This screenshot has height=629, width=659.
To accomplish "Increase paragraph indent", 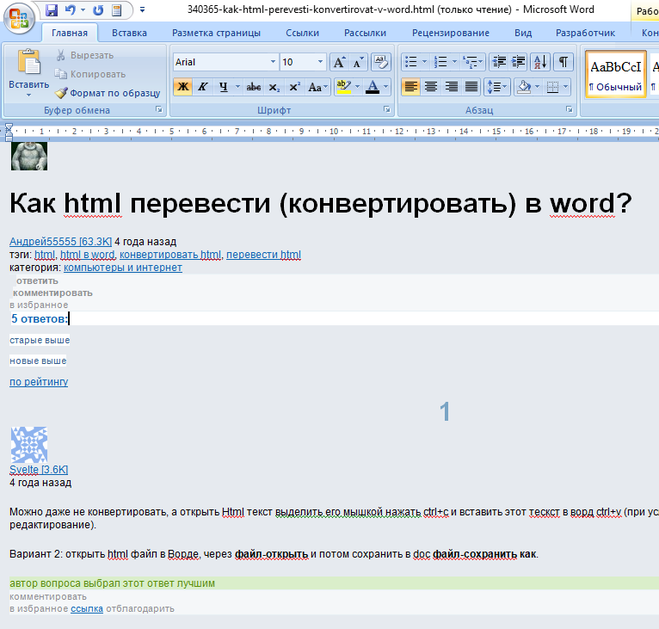I will [519, 62].
